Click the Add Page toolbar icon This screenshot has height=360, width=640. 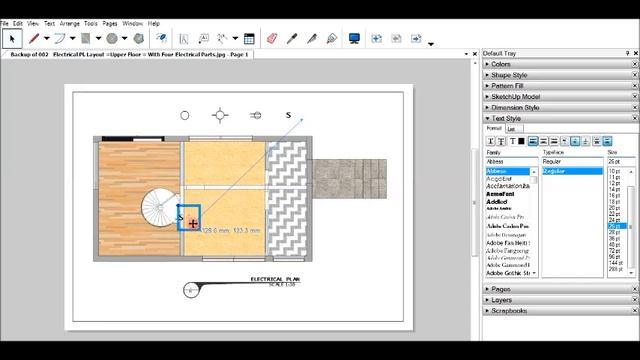[x=376, y=39]
